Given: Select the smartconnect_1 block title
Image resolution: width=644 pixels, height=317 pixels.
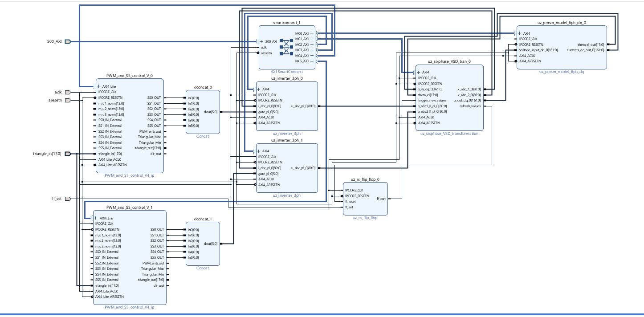Looking at the screenshot, I should pyautogui.click(x=287, y=22).
